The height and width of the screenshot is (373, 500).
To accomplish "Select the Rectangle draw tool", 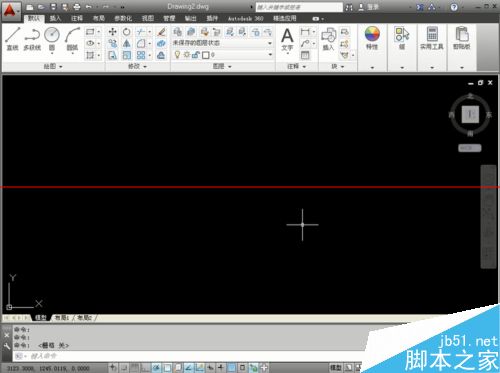I will [x=90, y=32].
